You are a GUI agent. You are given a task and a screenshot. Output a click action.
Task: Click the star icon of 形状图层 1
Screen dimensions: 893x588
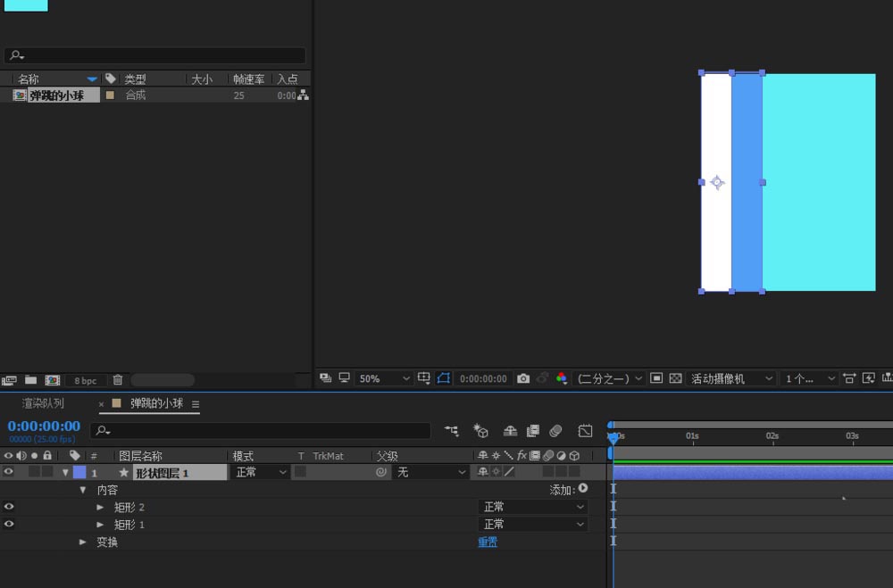click(123, 472)
